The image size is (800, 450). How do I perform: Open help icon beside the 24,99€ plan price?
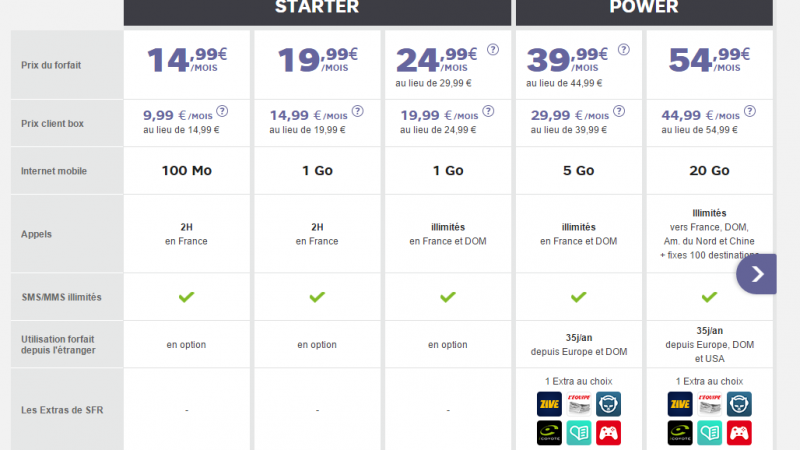[x=493, y=49]
